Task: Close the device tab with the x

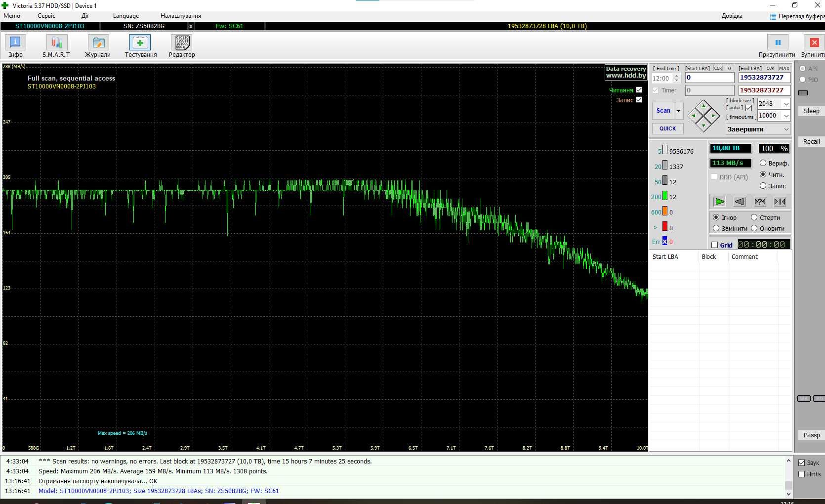Action: tap(191, 26)
